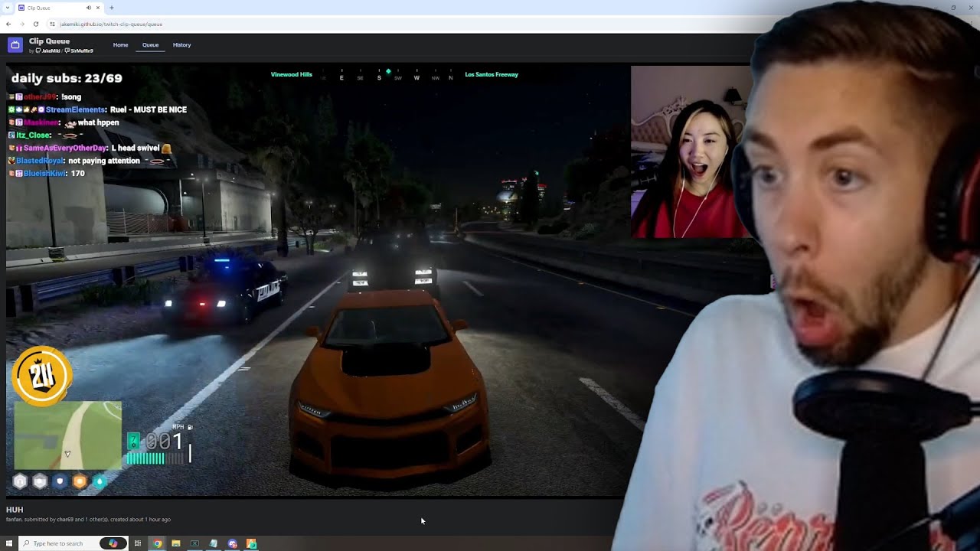Switch to the Queue nav tab
Image resolution: width=980 pixels, height=551 pixels.
tap(150, 45)
